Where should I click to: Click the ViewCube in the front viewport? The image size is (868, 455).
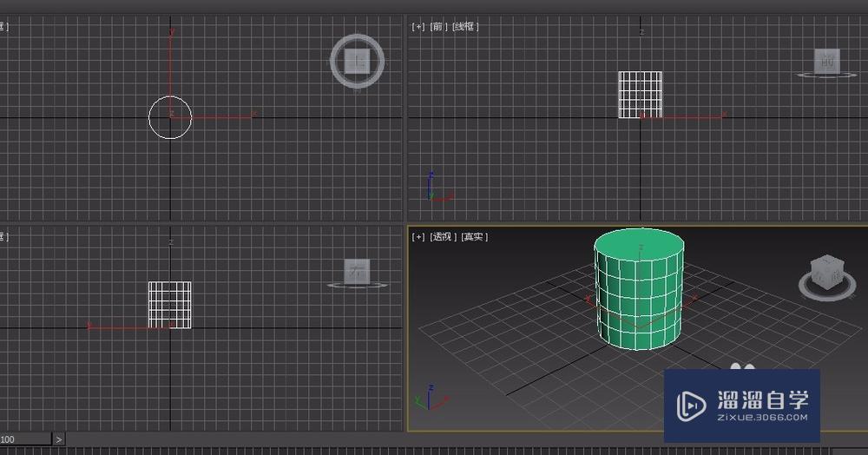tap(826, 61)
